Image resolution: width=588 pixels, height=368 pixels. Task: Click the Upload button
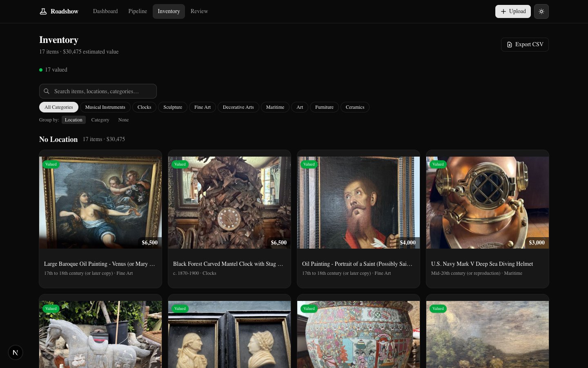pyautogui.click(x=513, y=11)
